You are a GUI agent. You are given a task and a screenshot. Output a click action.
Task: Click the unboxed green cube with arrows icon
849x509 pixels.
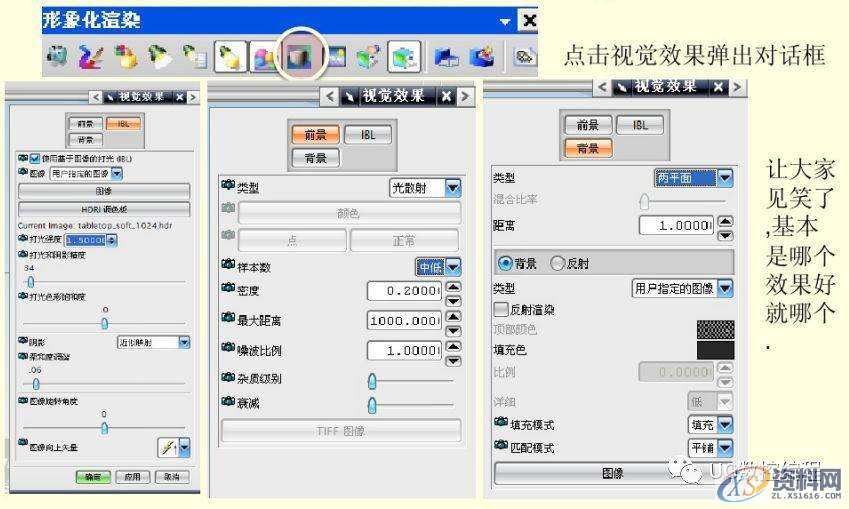point(369,56)
